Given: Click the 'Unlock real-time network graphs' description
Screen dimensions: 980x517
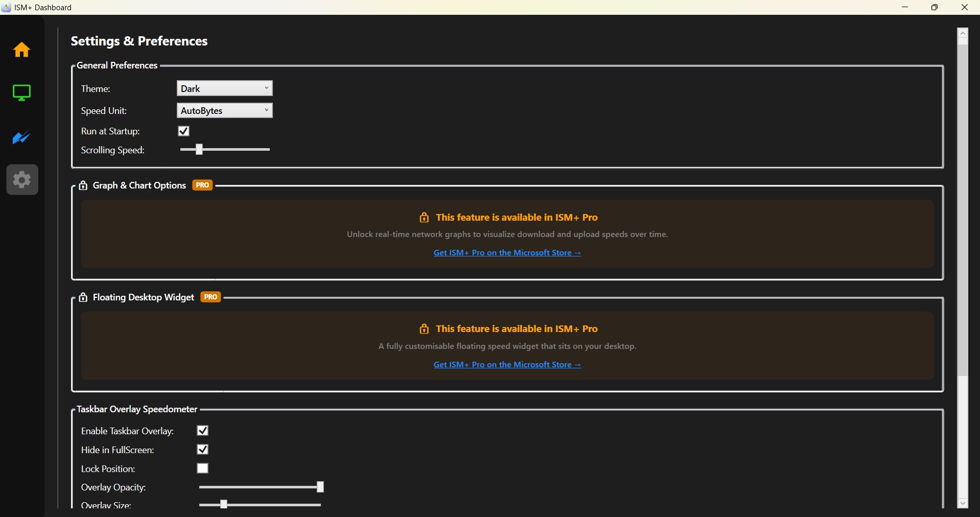Looking at the screenshot, I should click(x=507, y=234).
